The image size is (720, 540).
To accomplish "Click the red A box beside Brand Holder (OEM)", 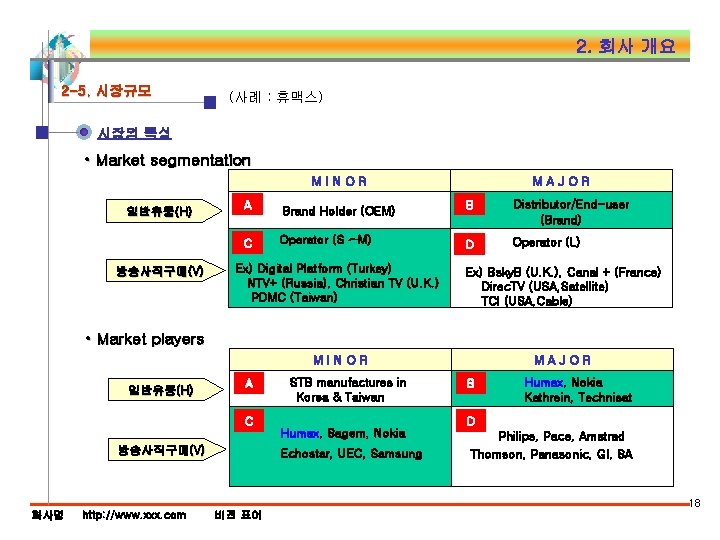I will tap(248, 204).
